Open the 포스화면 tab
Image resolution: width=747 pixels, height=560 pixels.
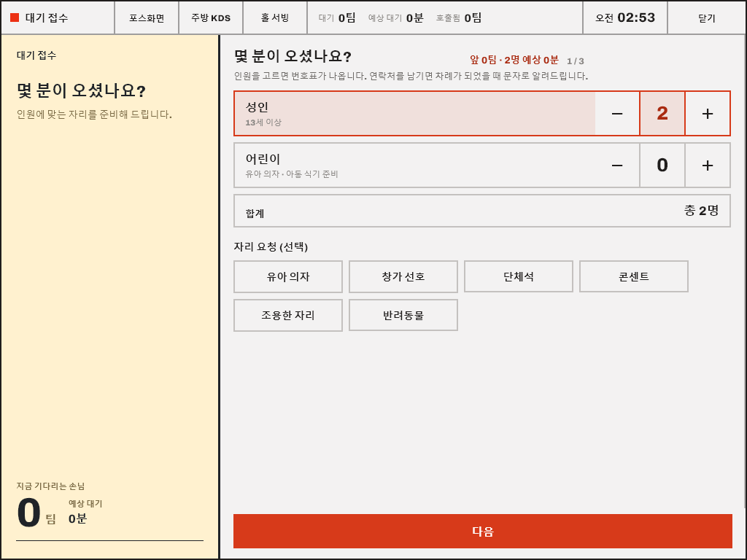[x=147, y=18]
